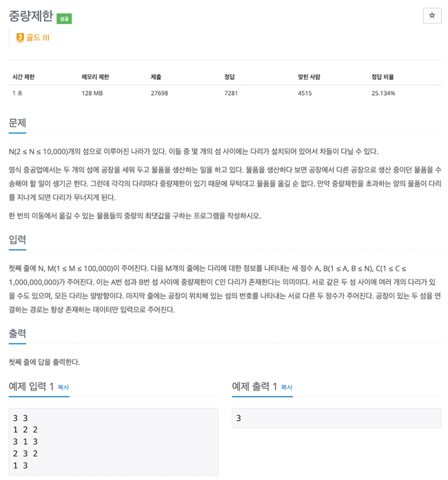
Task: Click the 정답 count 7281
Action: 232,93
